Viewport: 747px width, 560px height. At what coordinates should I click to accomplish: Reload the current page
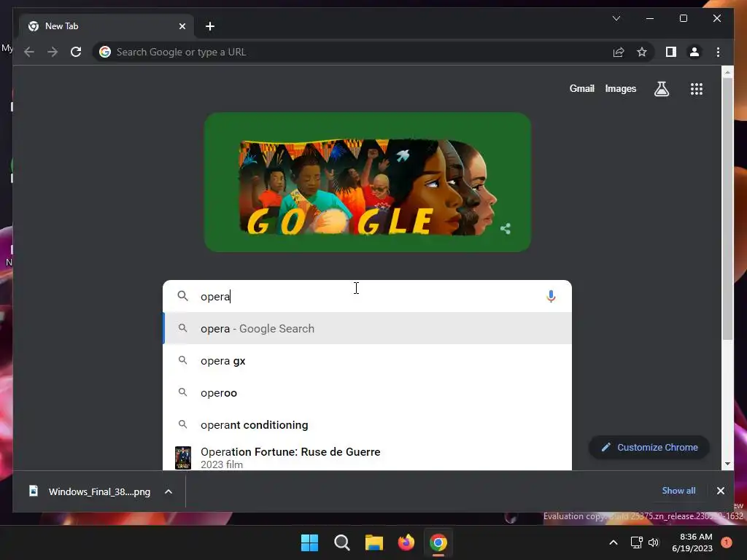(x=76, y=52)
